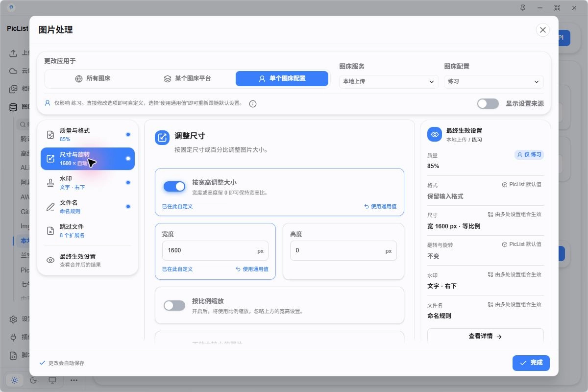
Task: Open the 最终生效设置 sidebar item
Action: [x=88, y=260]
